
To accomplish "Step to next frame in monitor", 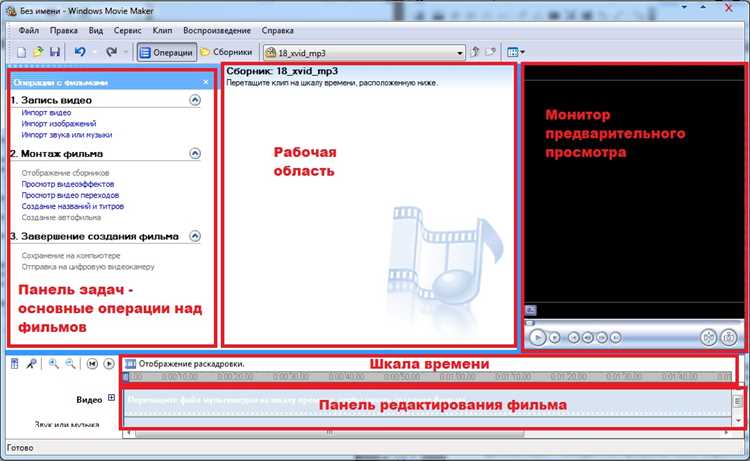I will tap(602, 338).
